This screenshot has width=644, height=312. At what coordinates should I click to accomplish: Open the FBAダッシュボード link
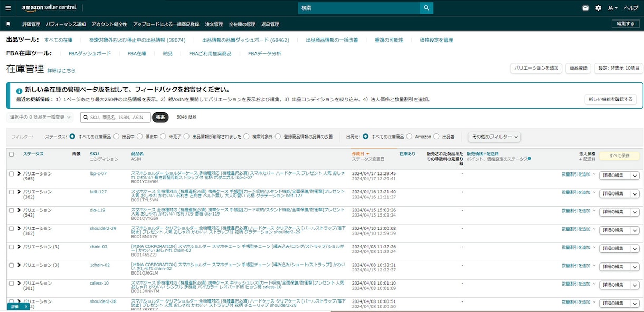pyautogui.click(x=90, y=54)
